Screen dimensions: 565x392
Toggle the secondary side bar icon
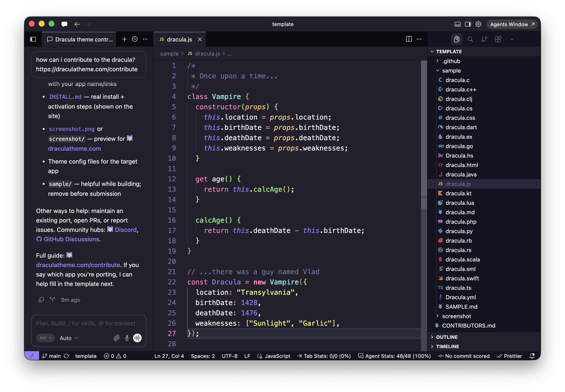(468, 24)
